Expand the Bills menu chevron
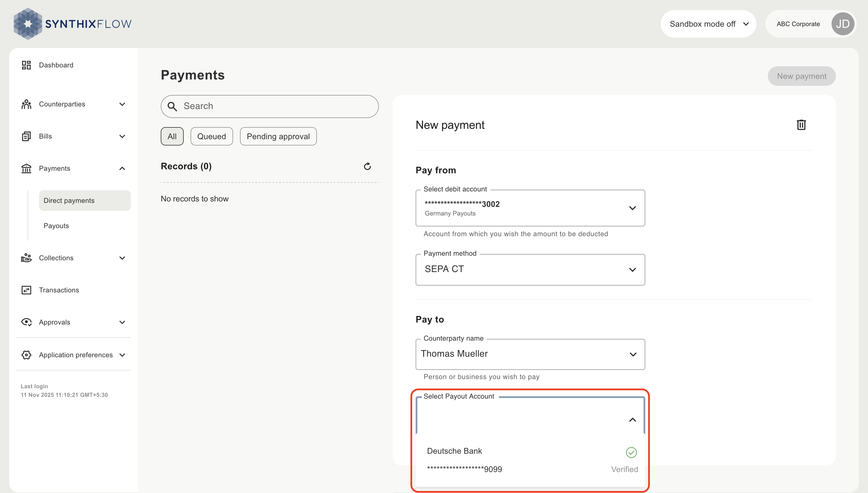 tap(122, 136)
